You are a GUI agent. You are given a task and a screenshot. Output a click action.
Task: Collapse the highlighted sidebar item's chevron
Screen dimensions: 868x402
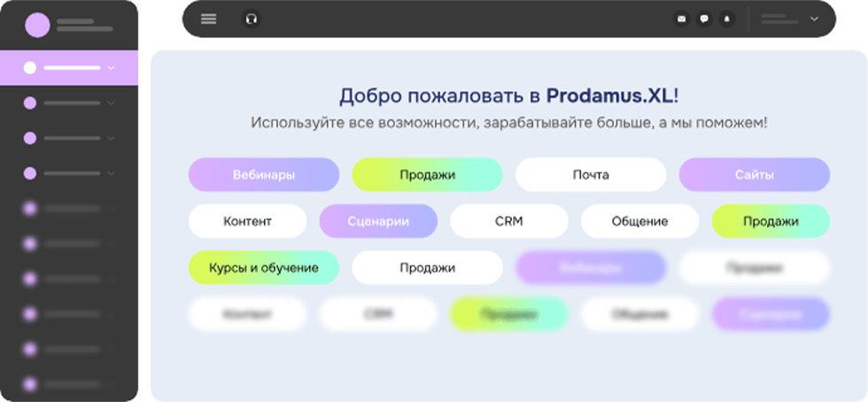(111, 67)
